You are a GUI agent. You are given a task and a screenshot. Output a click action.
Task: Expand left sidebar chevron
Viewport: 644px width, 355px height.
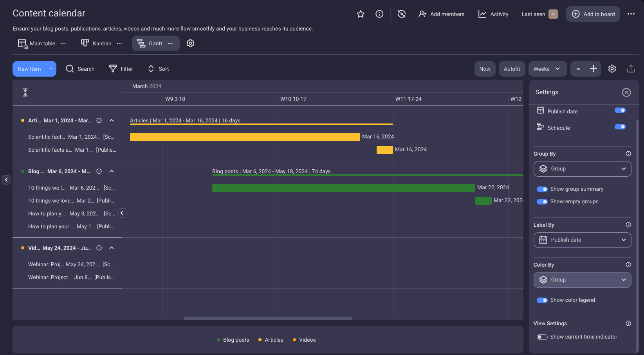pyautogui.click(x=6, y=180)
